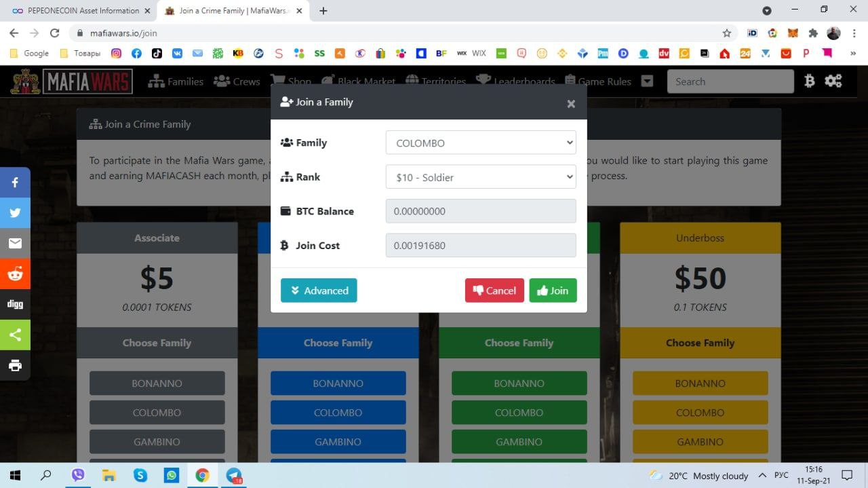Choose COLOMBO under the Underboss tier
Screen dimensions: 868x488
[700, 412]
